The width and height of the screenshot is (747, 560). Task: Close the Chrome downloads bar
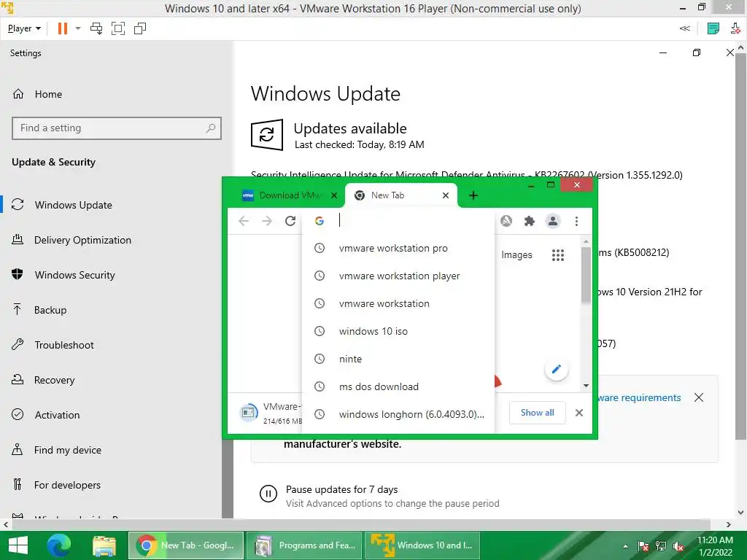point(578,413)
